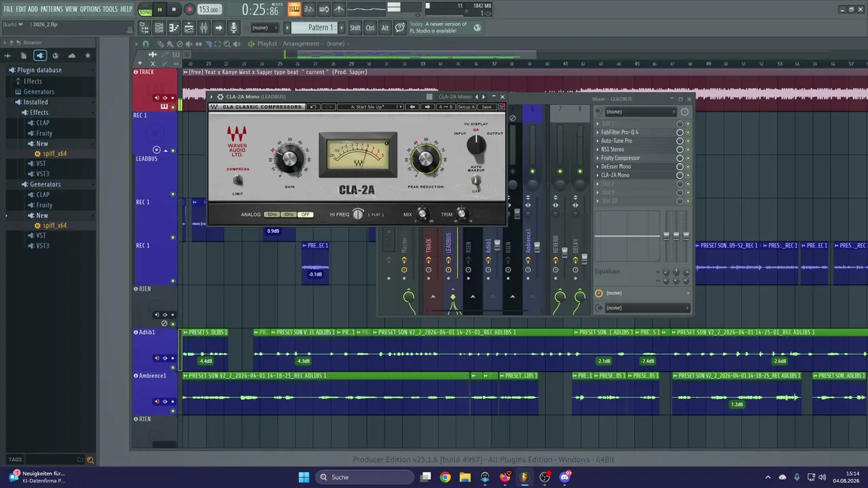The height and width of the screenshot is (488, 868).
Task: Open the TOOLS menu
Action: 111,9
